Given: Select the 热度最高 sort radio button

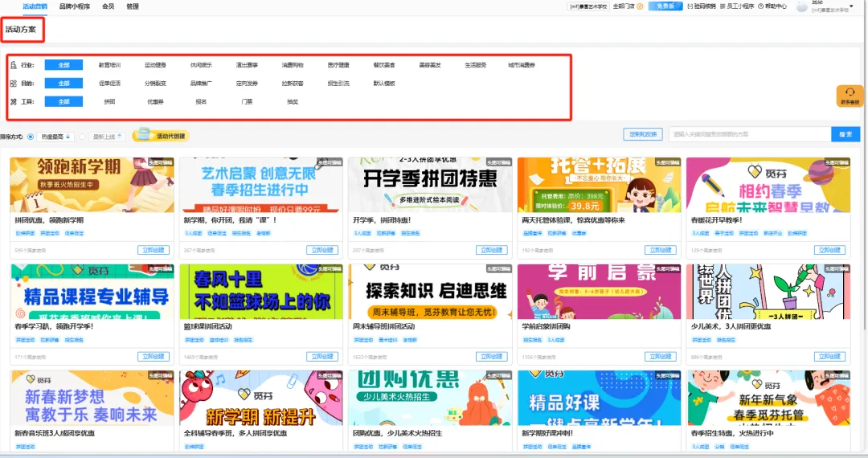Looking at the screenshot, I should point(31,137).
